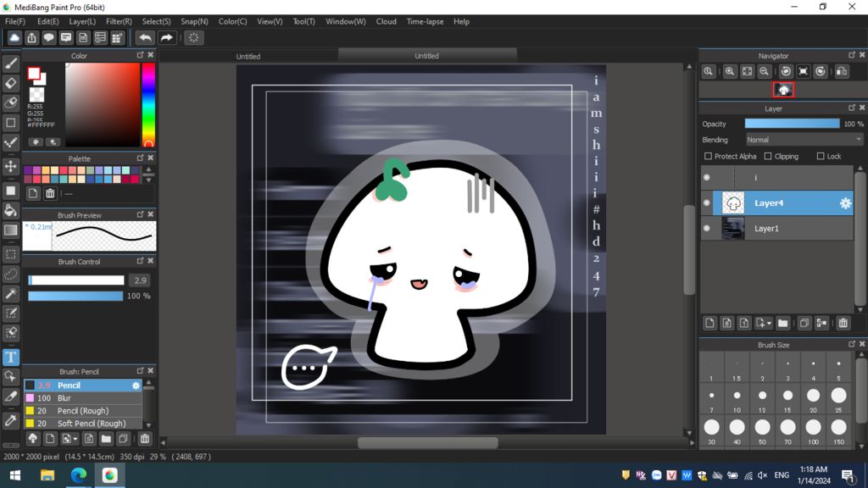Select the Magic Wand tool
The width and height of the screenshot is (868, 488).
click(10, 293)
